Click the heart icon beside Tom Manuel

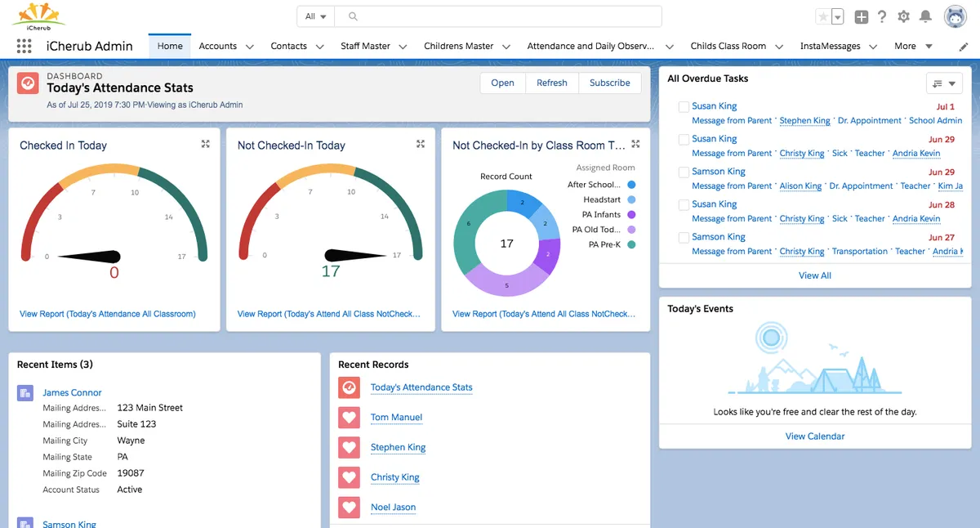coord(350,418)
